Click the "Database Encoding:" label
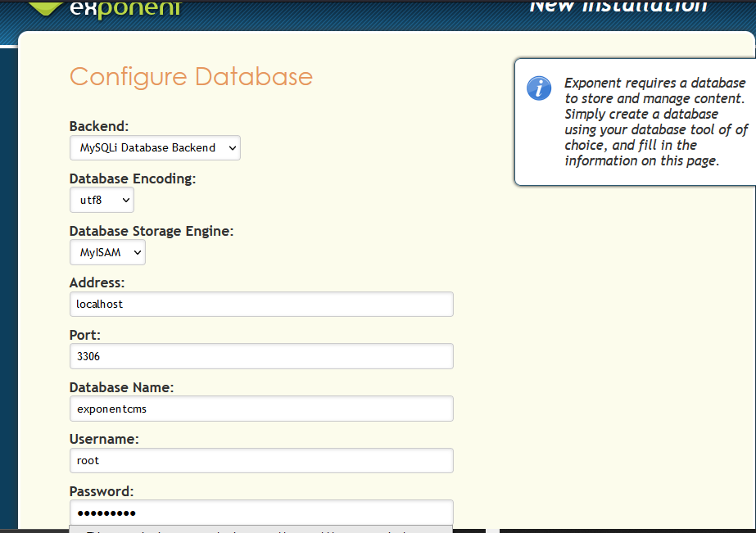This screenshot has height=533, width=756. (133, 178)
